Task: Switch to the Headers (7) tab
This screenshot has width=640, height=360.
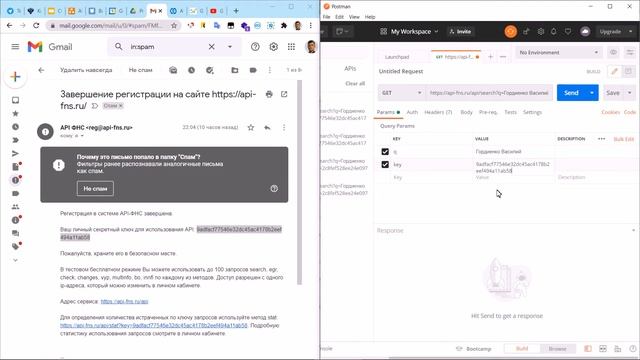Action: pyautogui.click(x=438, y=112)
